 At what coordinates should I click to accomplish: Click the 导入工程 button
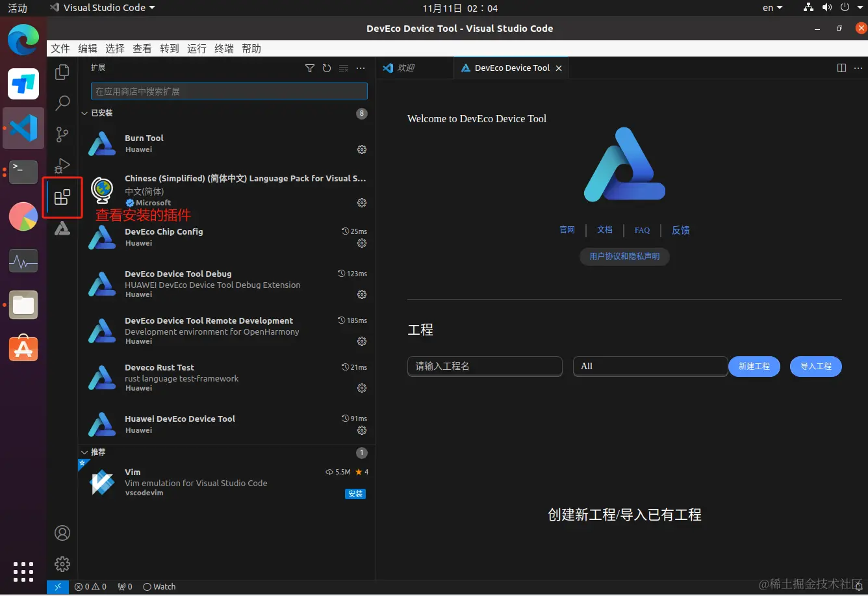click(816, 366)
